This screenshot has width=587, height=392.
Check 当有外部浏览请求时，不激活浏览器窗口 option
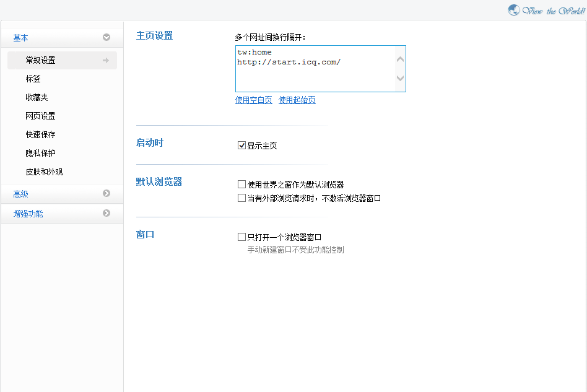(241, 198)
